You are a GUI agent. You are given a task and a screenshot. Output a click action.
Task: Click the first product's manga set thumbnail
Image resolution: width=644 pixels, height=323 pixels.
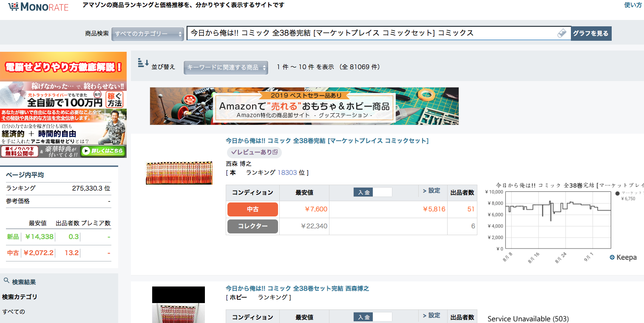tap(179, 173)
